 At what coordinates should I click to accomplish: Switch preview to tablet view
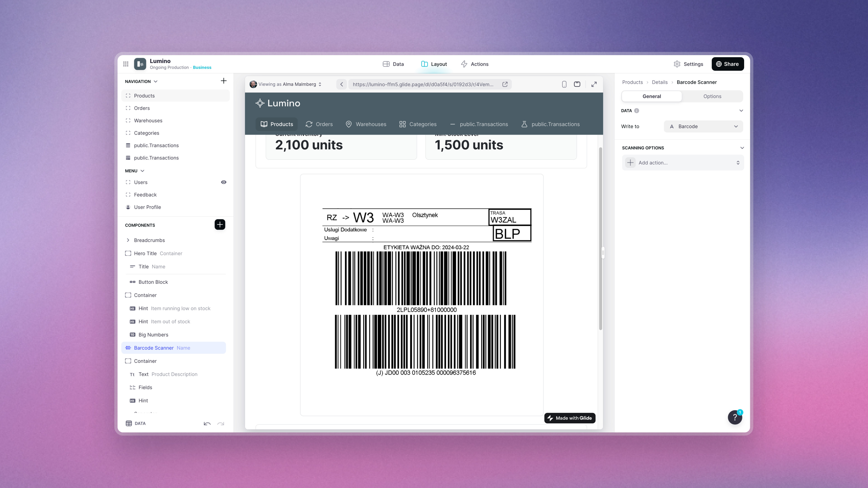tap(577, 84)
